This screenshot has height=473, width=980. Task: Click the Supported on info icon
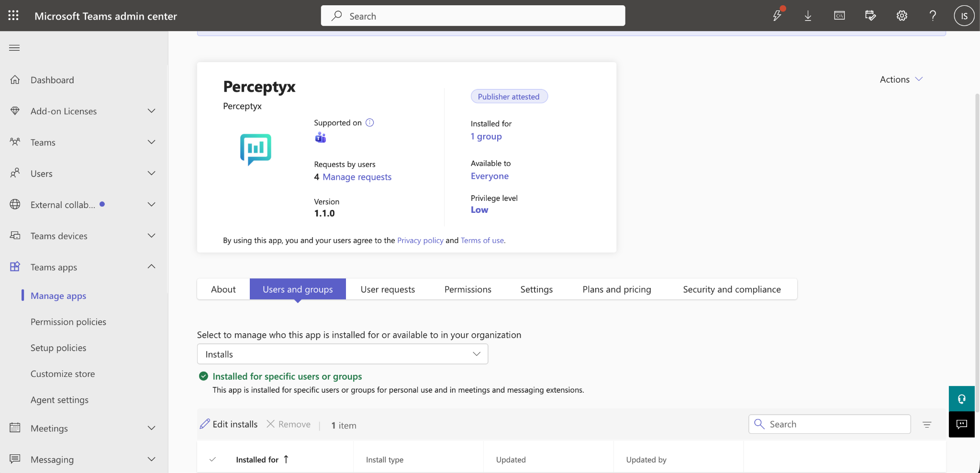(370, 122)
